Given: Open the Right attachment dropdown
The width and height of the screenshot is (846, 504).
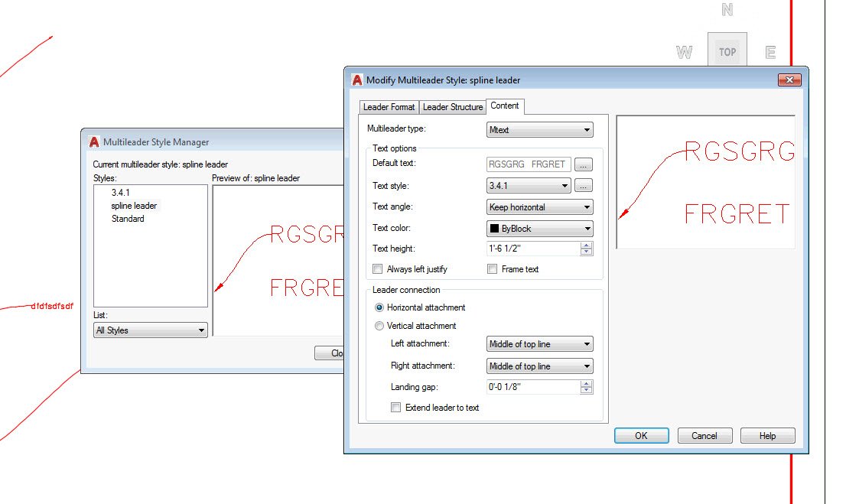Looking at the screenshot, I should click(539, 366).
